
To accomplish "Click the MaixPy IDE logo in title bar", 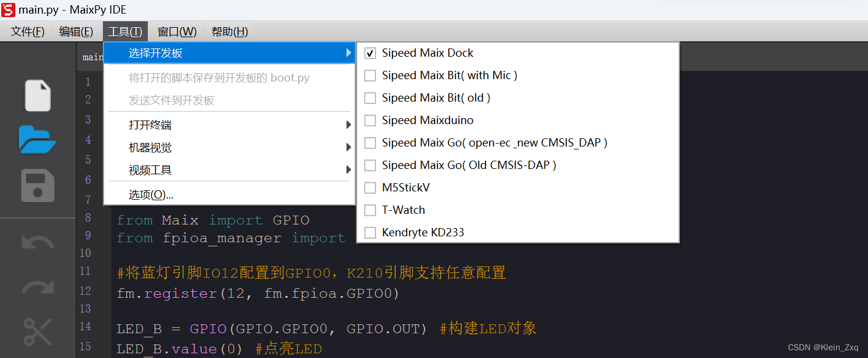I will tap(8, 9).
